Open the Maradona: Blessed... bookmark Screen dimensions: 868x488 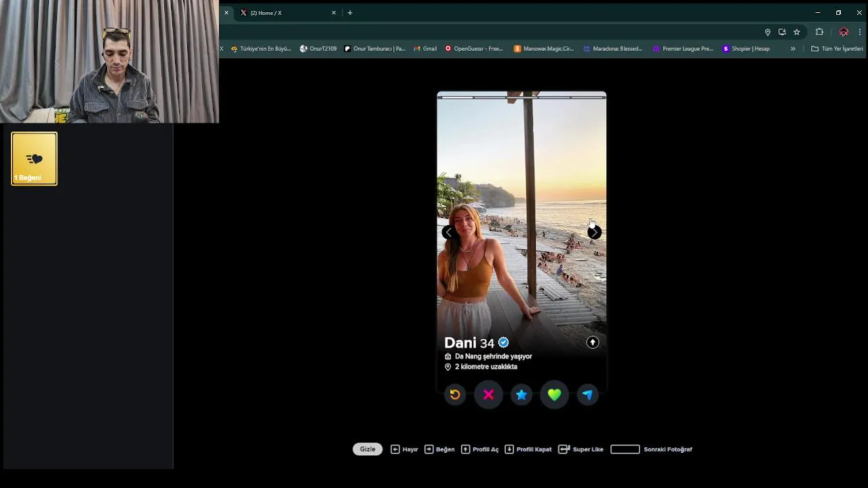click(612, 49)
